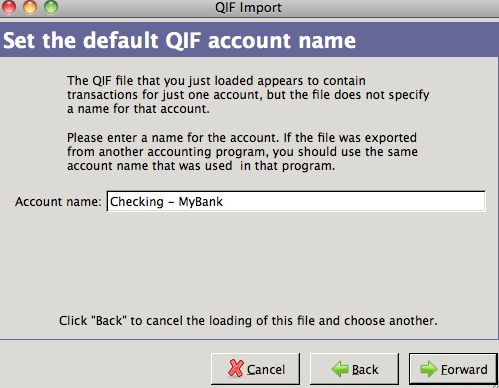Click the empty gray area below the Account name field
This screenshot has width=499, height=388.
(x=249, y=260)
